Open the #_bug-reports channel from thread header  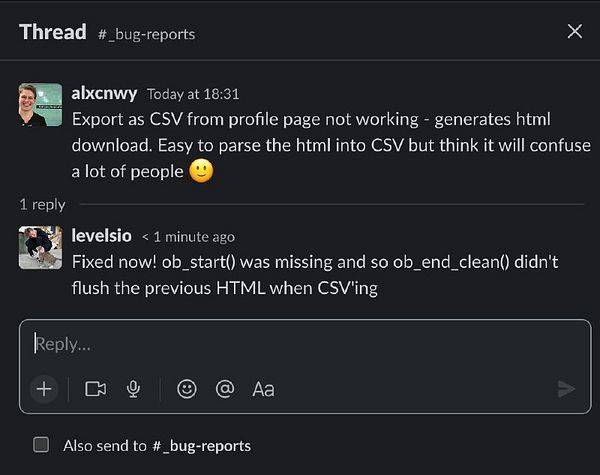tap(147, 34)
